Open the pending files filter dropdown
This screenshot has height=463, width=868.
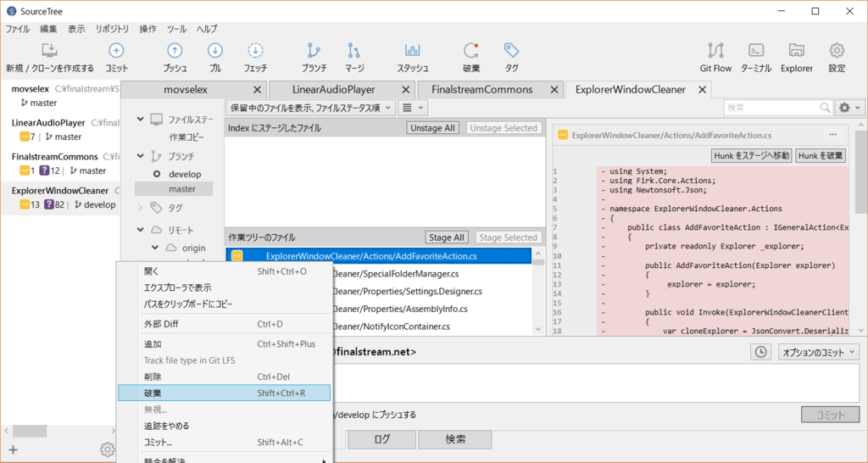(x=310, y=108)
